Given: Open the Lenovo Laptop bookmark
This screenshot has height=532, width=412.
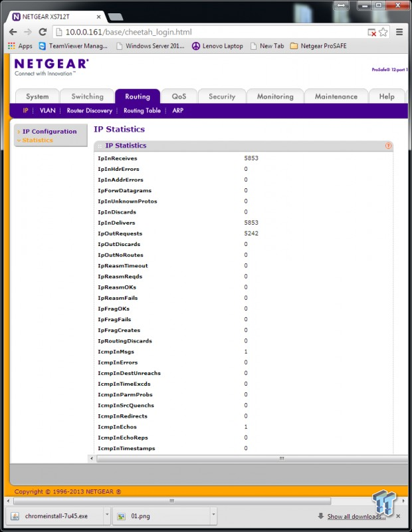Looking at the screenshot, I should [217, 46].
